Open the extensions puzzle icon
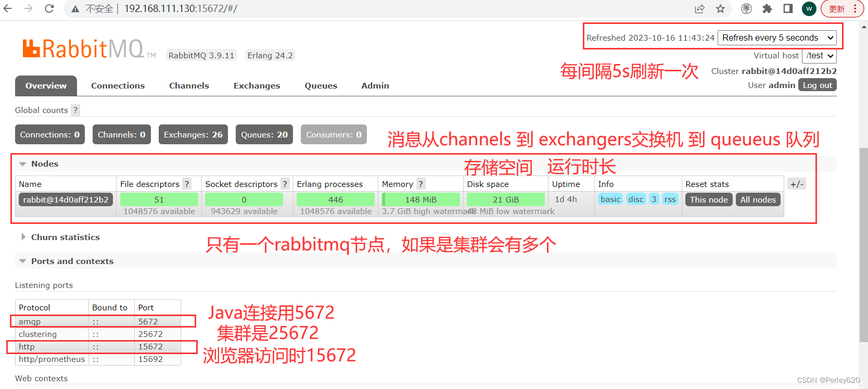Viewport: 868px width, 389px height. [767, 8]
